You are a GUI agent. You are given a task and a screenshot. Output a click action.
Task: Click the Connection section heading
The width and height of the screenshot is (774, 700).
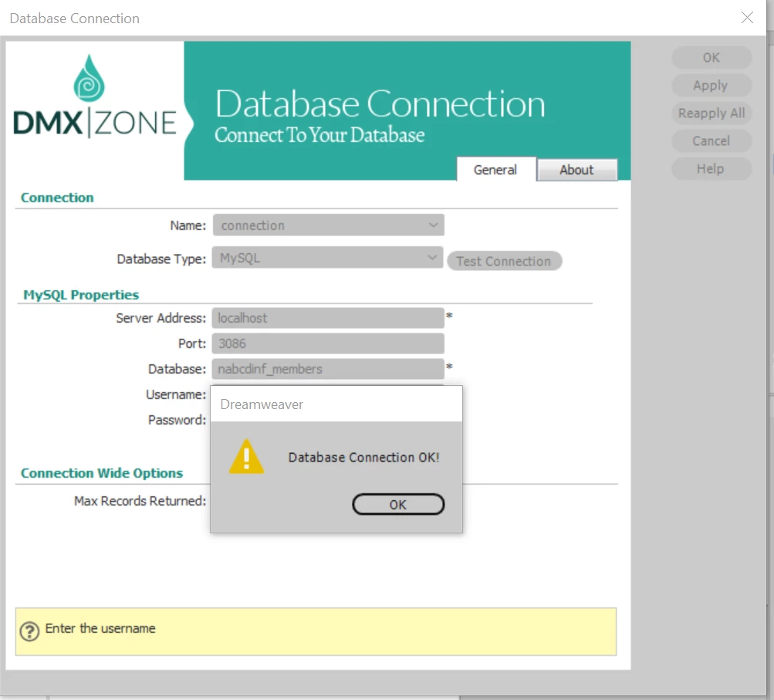(x=57, y=198)
